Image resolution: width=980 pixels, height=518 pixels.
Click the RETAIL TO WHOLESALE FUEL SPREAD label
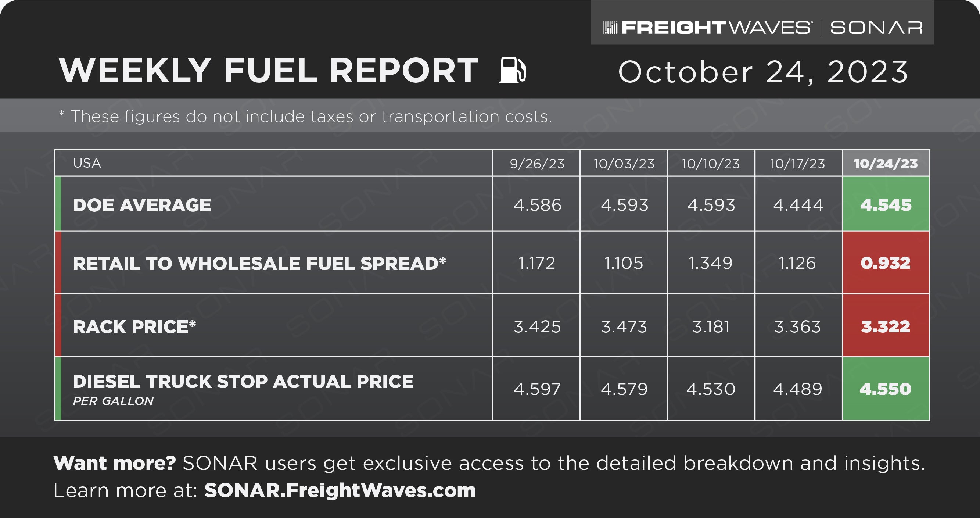259,263
